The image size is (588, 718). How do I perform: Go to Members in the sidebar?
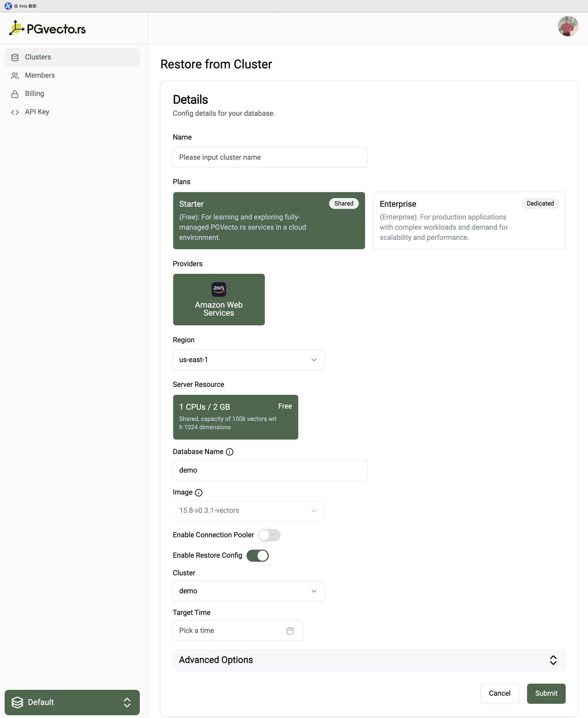click(x=40, y=75)
